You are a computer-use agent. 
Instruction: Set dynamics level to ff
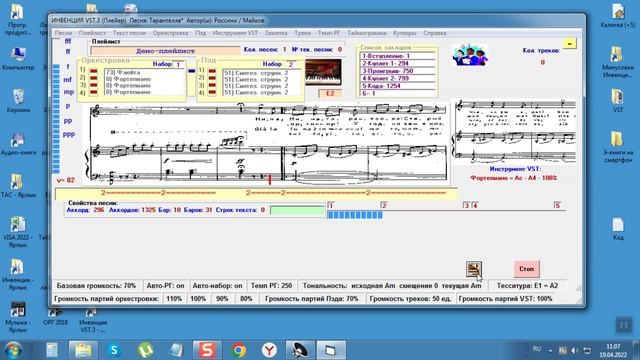pos(68,51)
